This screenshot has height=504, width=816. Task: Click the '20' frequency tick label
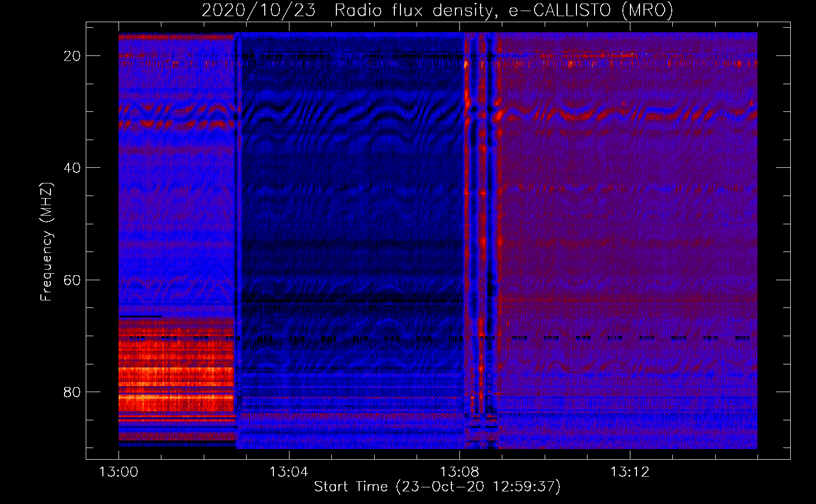click(x=72, y=56)
